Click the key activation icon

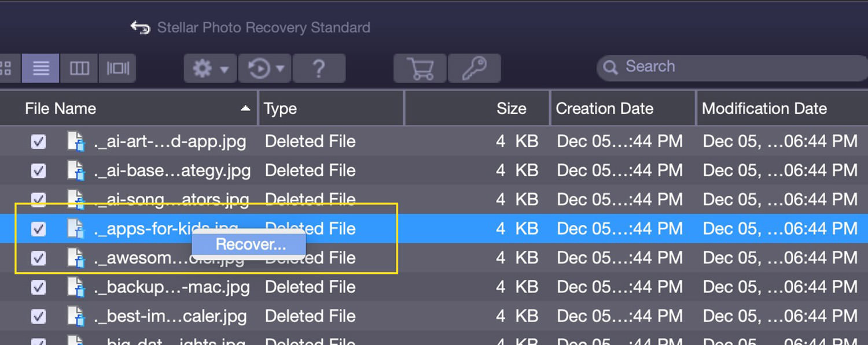click(x=474, y=68)
